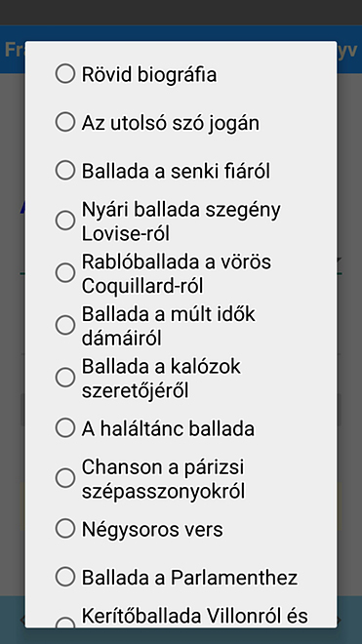The height and width of the screenshot is (644, 362).
Task: Tap the Ballada a Parlamenthez text label
Action: click(189, 578)
